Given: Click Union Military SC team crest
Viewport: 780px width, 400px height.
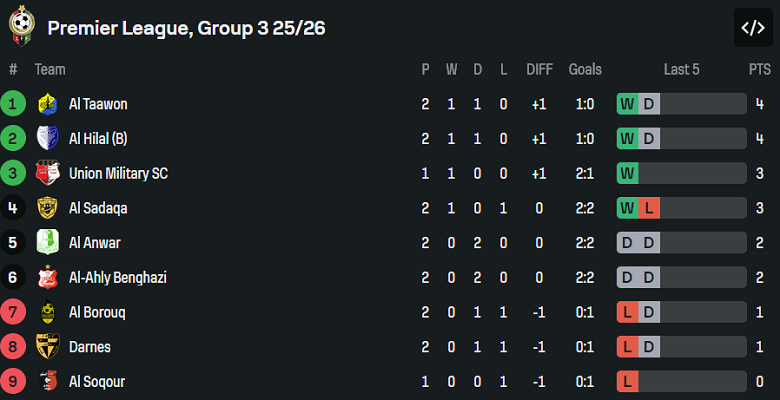Looking at the screenshot, I should click(47, 173).
